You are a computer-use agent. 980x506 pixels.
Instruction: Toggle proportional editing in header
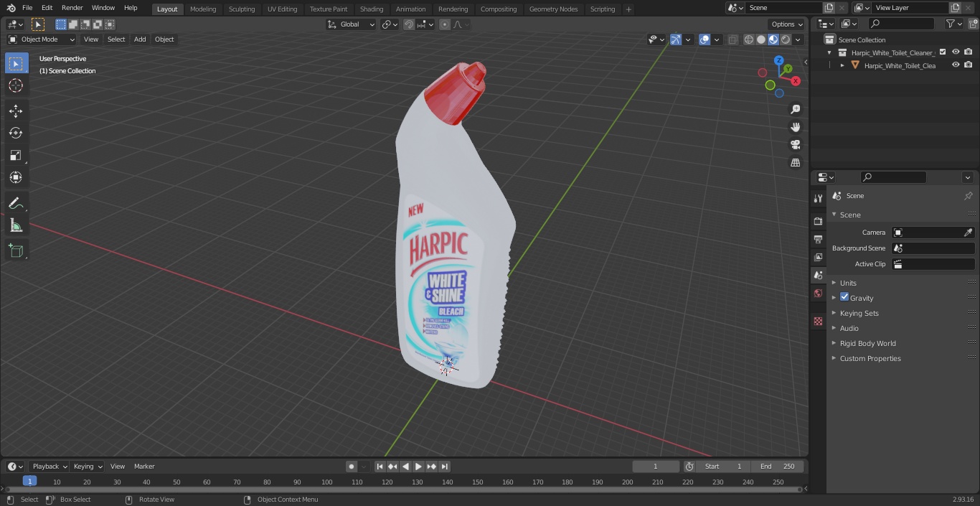445,24
